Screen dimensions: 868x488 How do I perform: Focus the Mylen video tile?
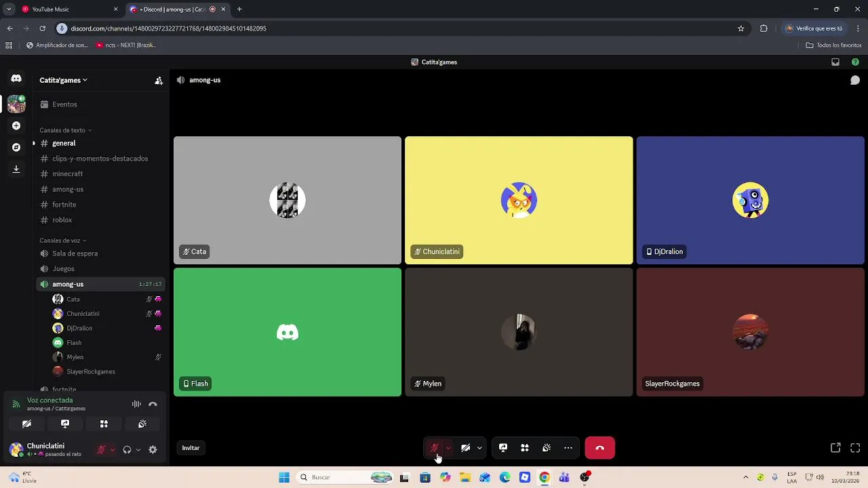(x=519, y=332)
